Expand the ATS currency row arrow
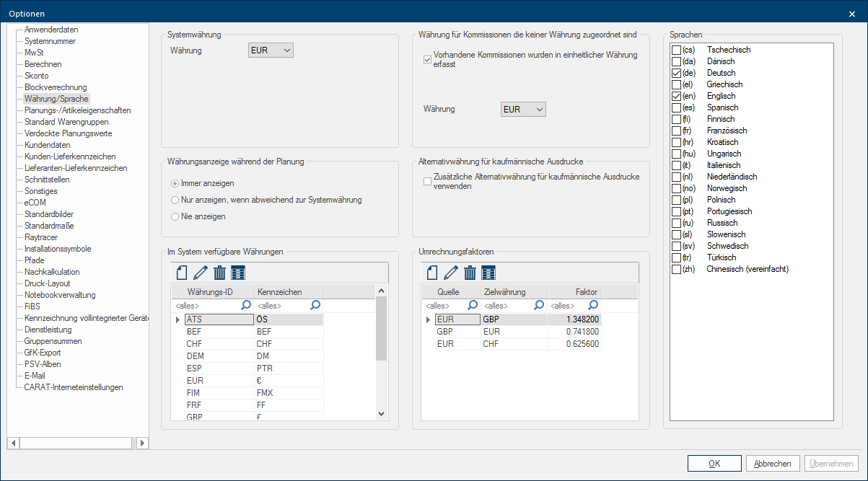The image size is (868, 481). point(177,319)
